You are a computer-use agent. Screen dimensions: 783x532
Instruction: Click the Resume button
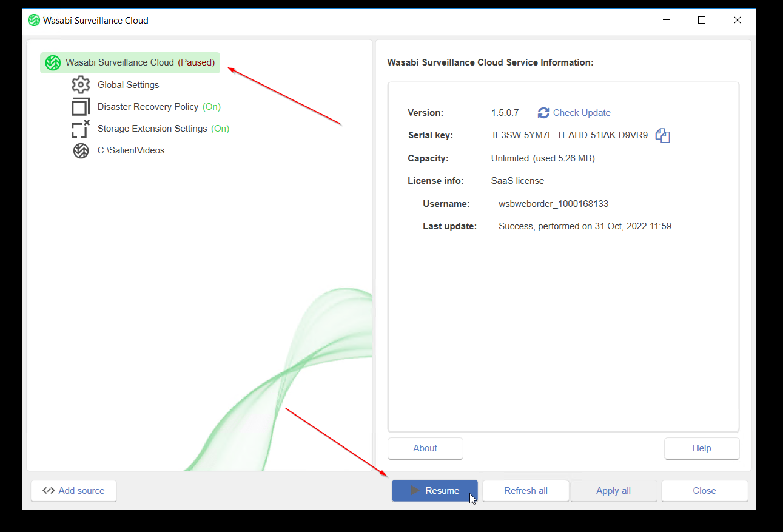point(435,491)
